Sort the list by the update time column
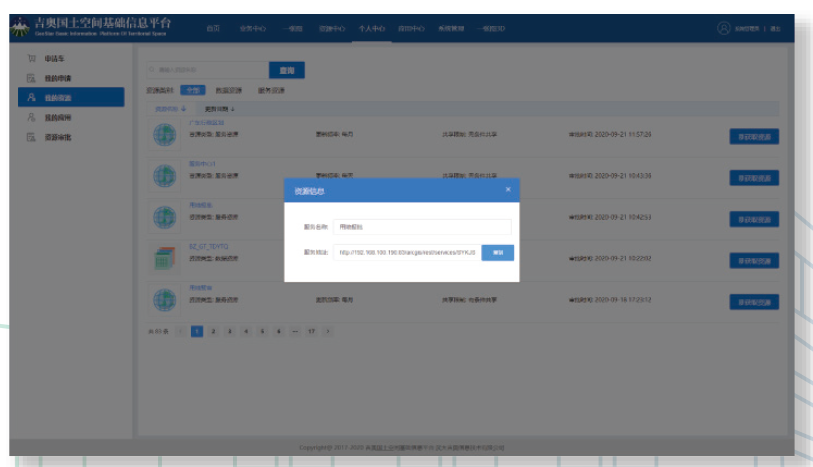This screenshot has height=467, width=813. click(x=220, y=108)
